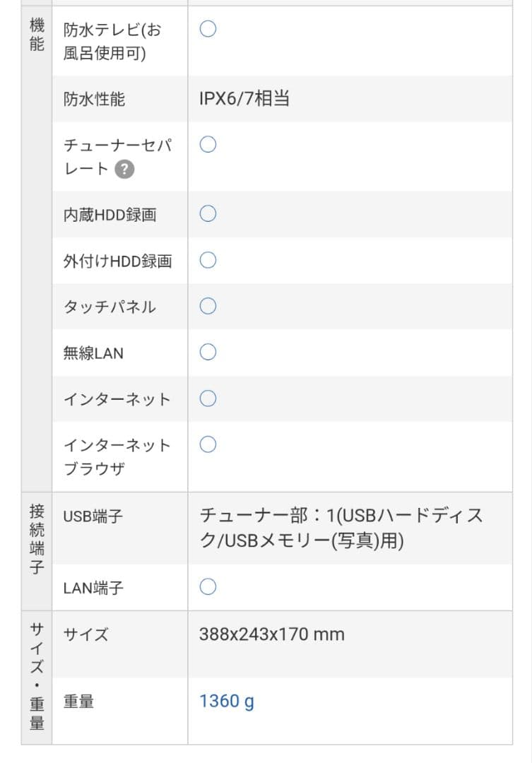Enable the インターネット circle indicator
The image size is (532, 763).
point(207,398)
